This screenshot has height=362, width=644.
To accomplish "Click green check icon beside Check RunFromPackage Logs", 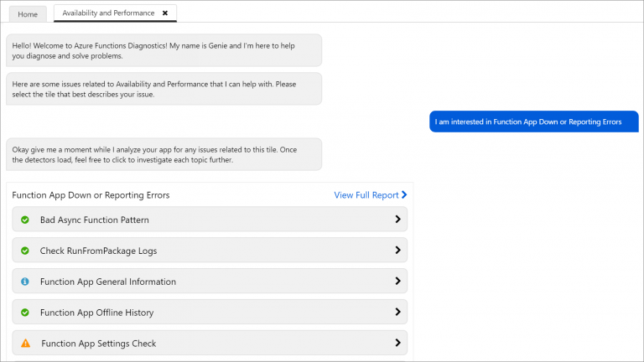I will pyautogui.click(x=25, y=251).
